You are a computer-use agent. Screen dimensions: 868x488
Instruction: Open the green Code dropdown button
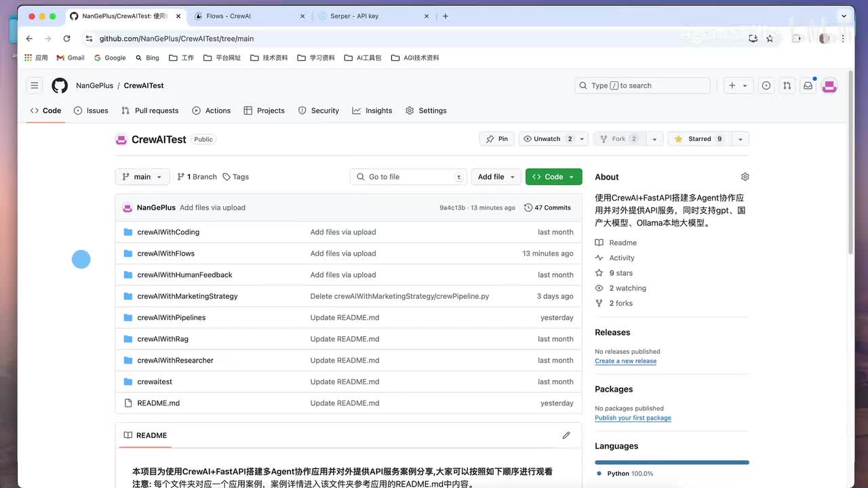(553, 177)
